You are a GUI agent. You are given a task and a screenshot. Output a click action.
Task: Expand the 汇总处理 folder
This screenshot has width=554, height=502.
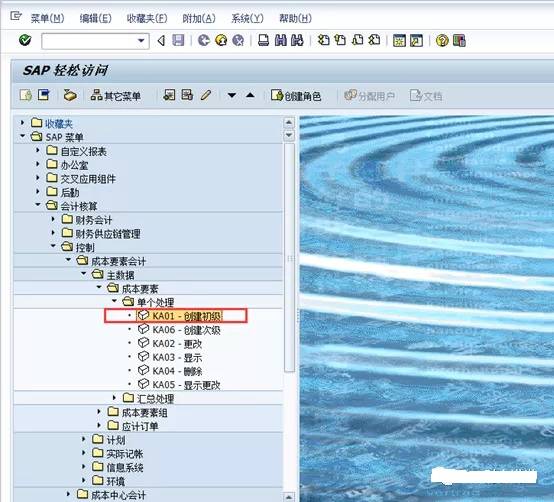[114, 398]
